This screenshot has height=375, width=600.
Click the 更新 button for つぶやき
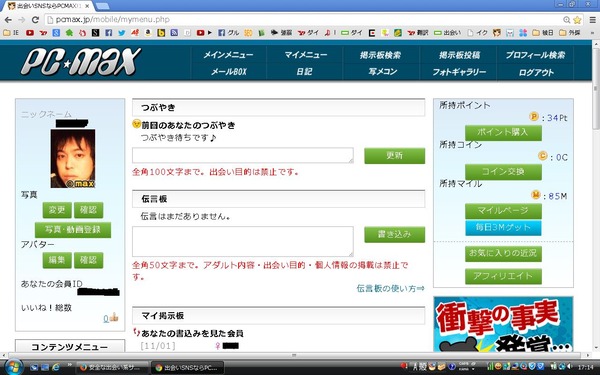point(395,155)
